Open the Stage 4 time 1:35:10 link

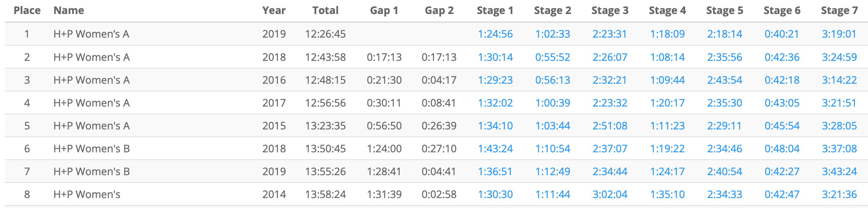[x=667, y=194]
